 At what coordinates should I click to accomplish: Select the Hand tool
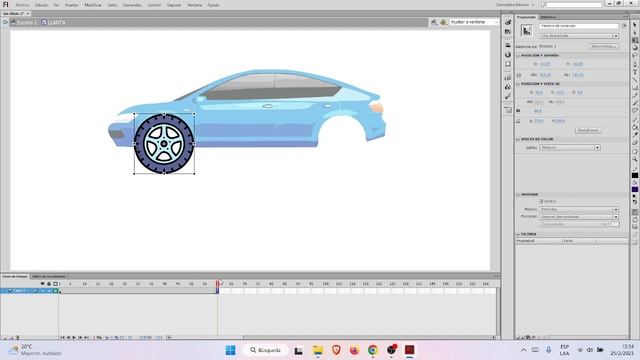[x=635, y=152]
